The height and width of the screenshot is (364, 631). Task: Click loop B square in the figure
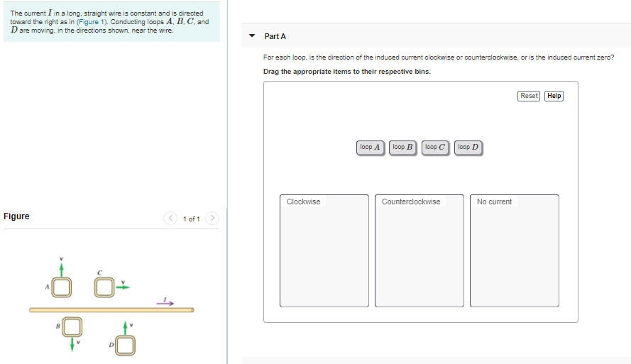(72, 326)
